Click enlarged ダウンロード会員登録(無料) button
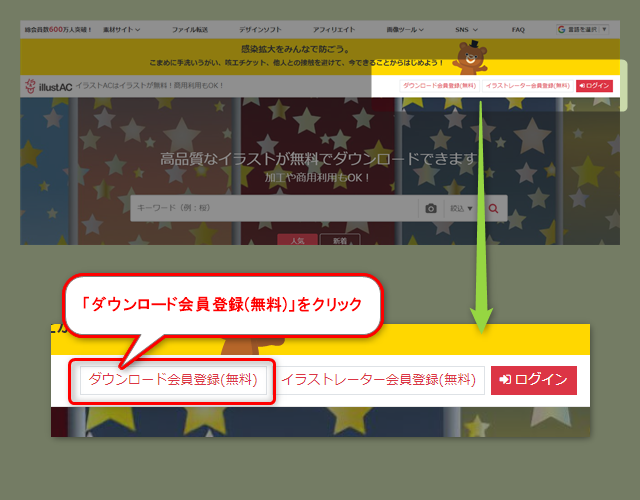Screen dimensions: 640x500 (x=173, y=380)
